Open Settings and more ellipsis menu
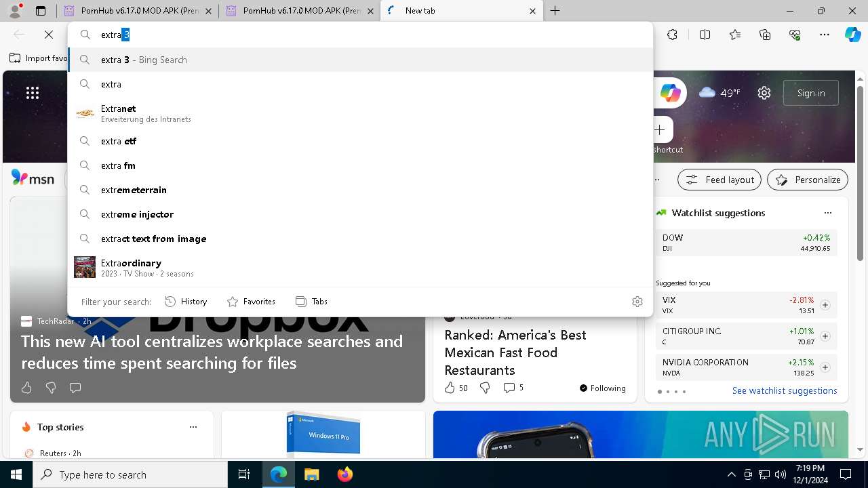This screenshot has height=488, width=868. click(825, 35)
